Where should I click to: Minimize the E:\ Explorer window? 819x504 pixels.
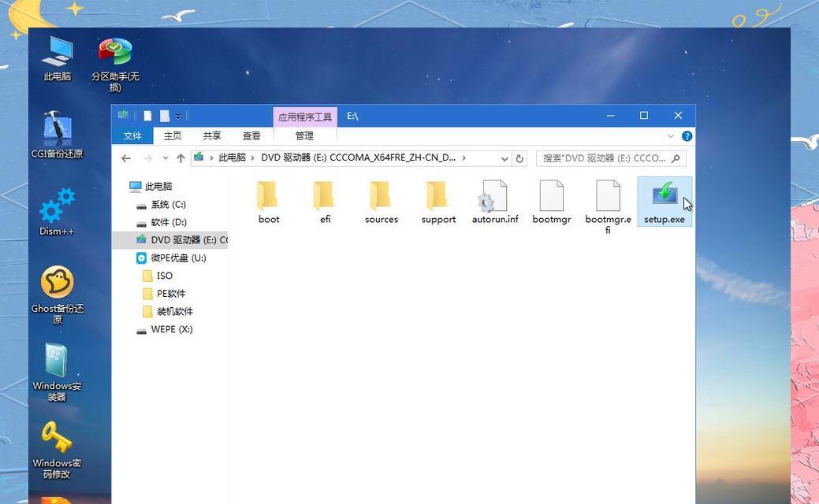(x=610, y=115)
